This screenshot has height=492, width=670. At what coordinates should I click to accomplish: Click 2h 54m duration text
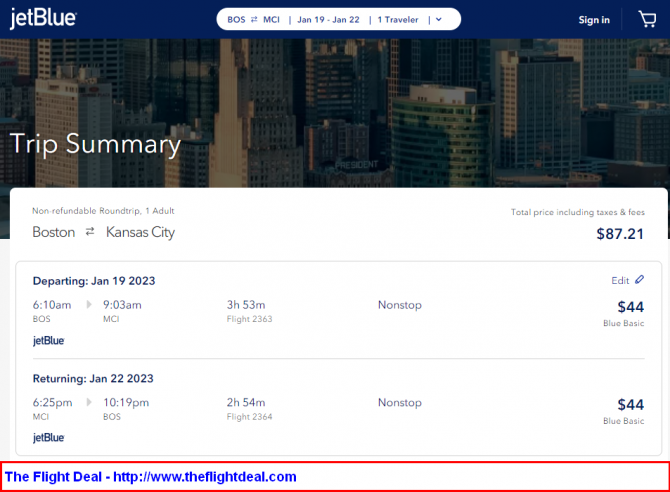click(x=246, y=403)
